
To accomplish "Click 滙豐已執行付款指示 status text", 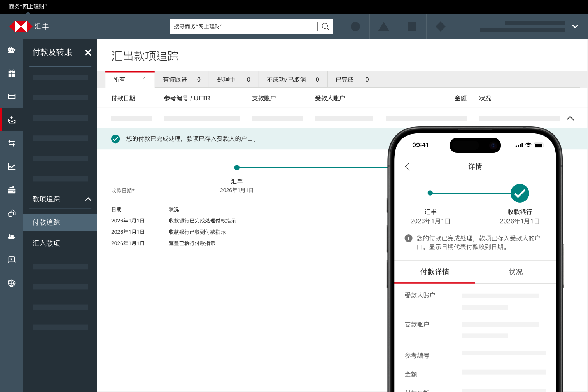I will click(192, 243).
